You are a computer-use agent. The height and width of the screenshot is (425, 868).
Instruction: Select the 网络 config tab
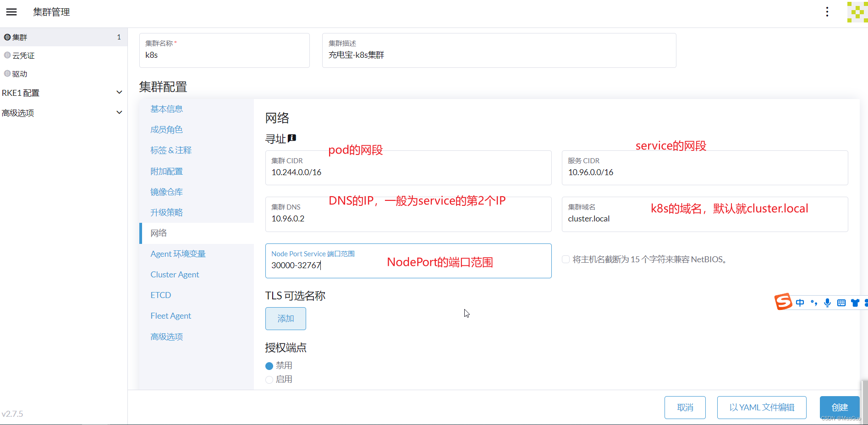tap(197, 233)
